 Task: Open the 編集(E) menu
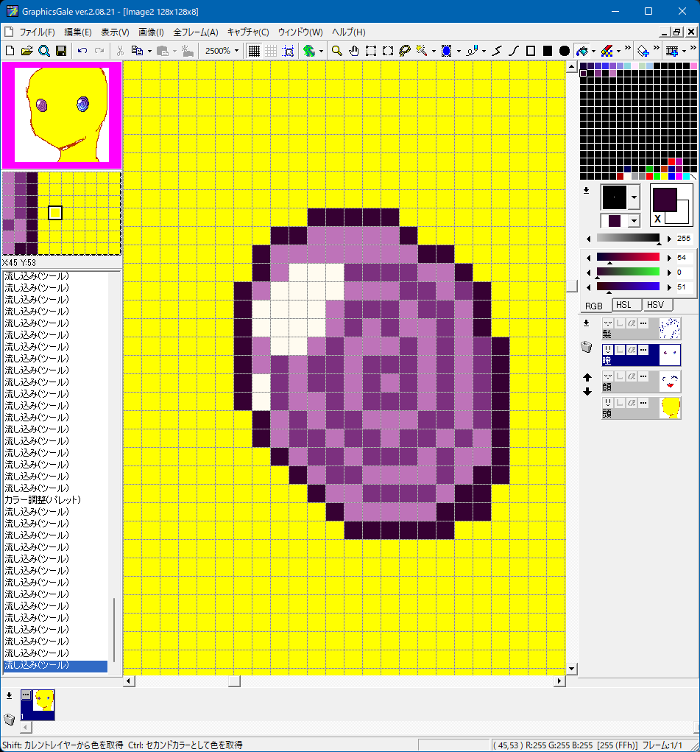78,32
